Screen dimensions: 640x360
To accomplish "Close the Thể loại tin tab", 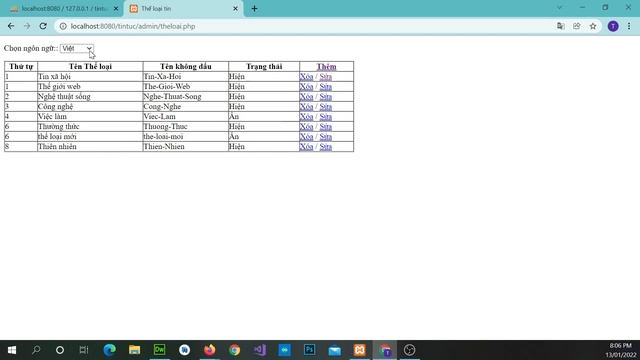I will click(235, 9).
